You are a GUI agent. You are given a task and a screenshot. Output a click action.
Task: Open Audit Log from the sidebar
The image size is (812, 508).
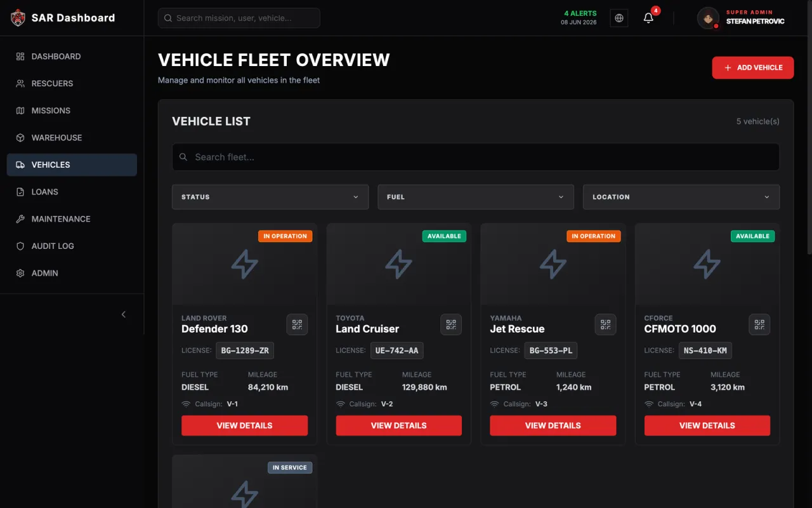(x=72, y=246)
